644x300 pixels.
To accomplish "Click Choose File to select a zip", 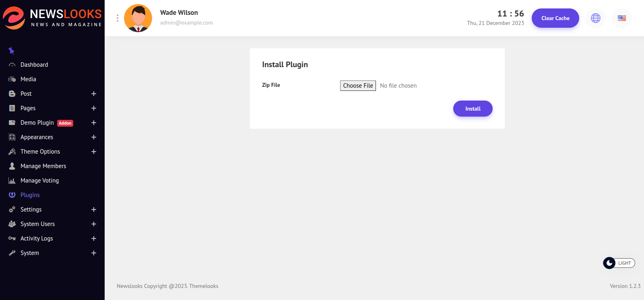I will tap(358, 86).
